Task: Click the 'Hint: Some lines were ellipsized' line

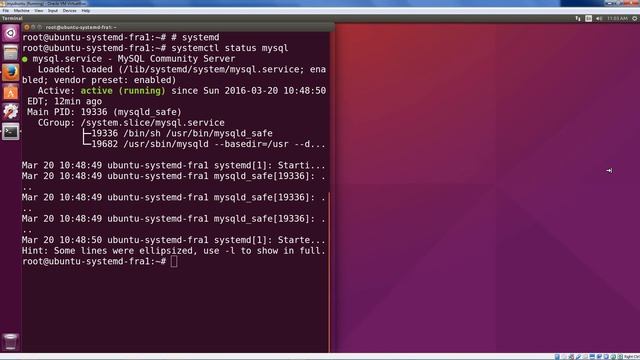Action: pyautogui.click(x=173, y=251)
